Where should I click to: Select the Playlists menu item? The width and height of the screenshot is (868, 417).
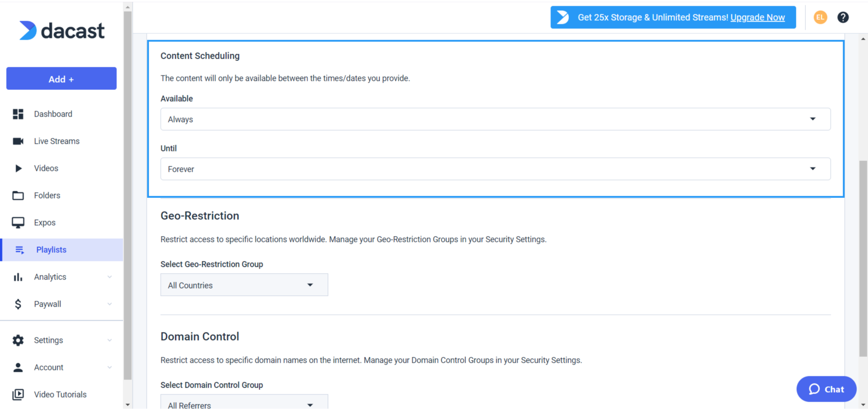point(51,249)
